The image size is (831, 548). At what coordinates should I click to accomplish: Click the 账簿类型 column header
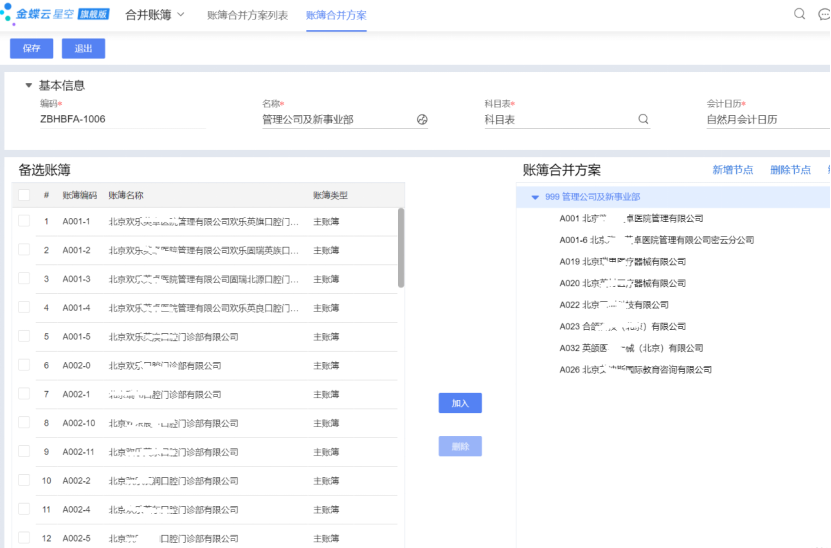pos(330,195)
